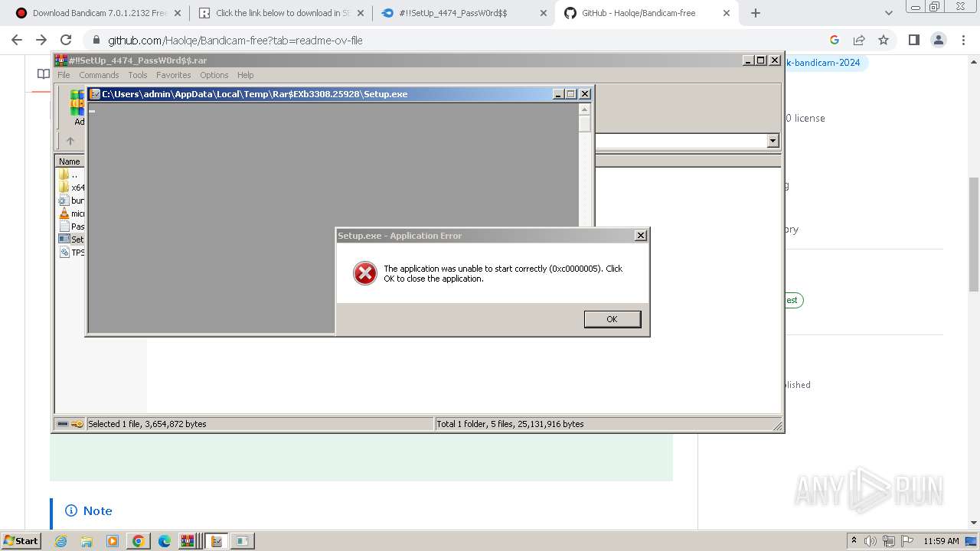Click the WinRAR status bar key icon
The image size is (980, 551).
click(77, 424)
